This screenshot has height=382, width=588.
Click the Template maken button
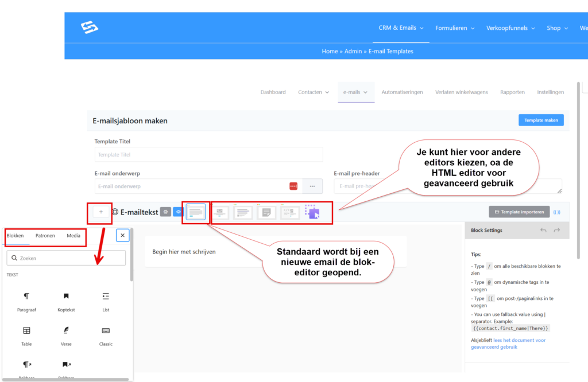coord(541,120)
